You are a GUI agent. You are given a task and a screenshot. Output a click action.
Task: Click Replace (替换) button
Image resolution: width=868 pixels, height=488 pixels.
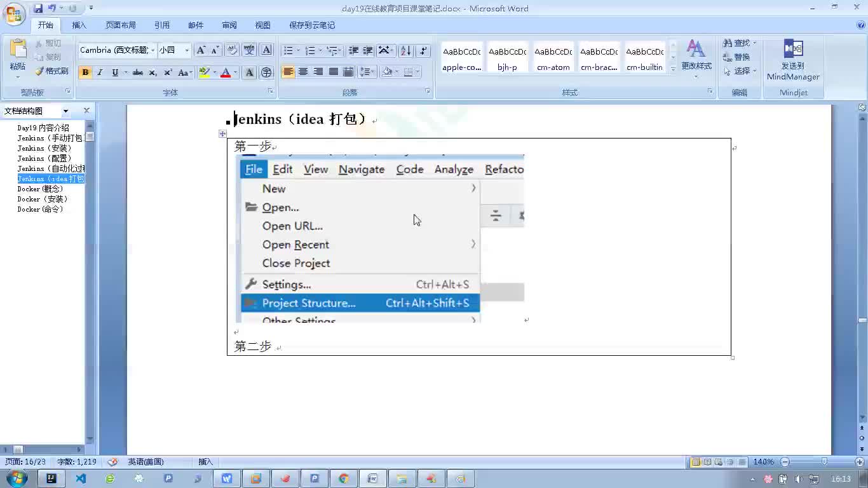pyautogui.click(x=736, y=57)
